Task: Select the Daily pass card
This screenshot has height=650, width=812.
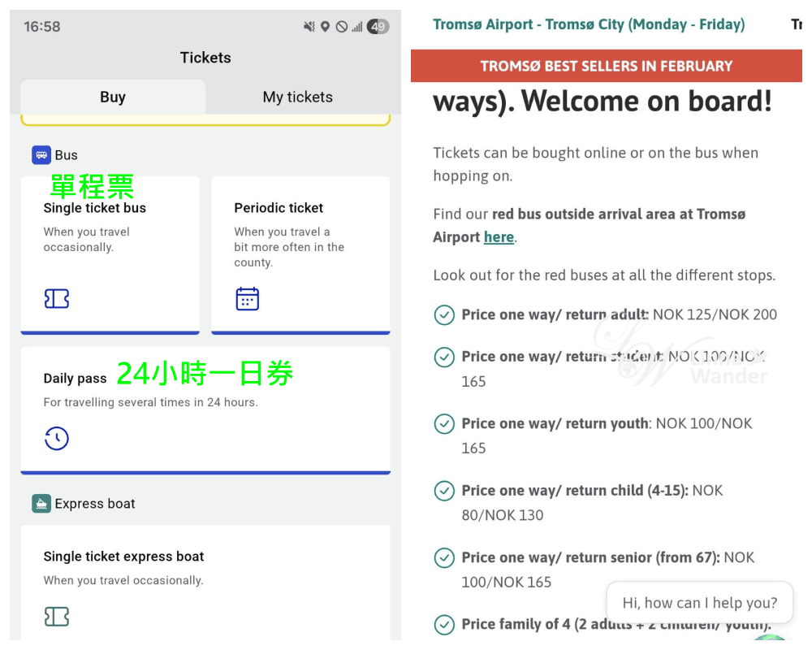Action: [205, 410]
